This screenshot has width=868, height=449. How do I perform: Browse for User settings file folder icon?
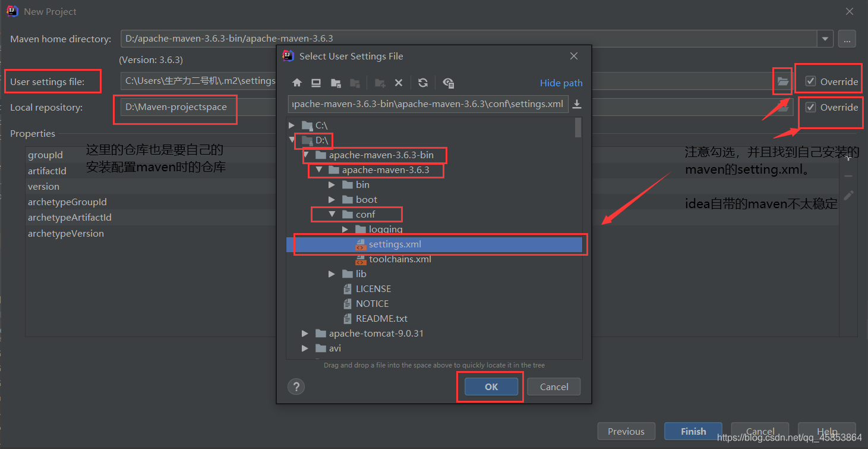pyautogui.click(x=783, y=81)
